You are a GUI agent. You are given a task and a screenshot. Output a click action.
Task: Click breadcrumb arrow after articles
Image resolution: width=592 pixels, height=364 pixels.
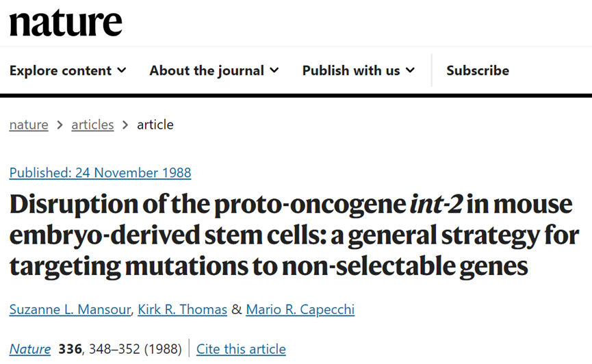pos(125,125)
